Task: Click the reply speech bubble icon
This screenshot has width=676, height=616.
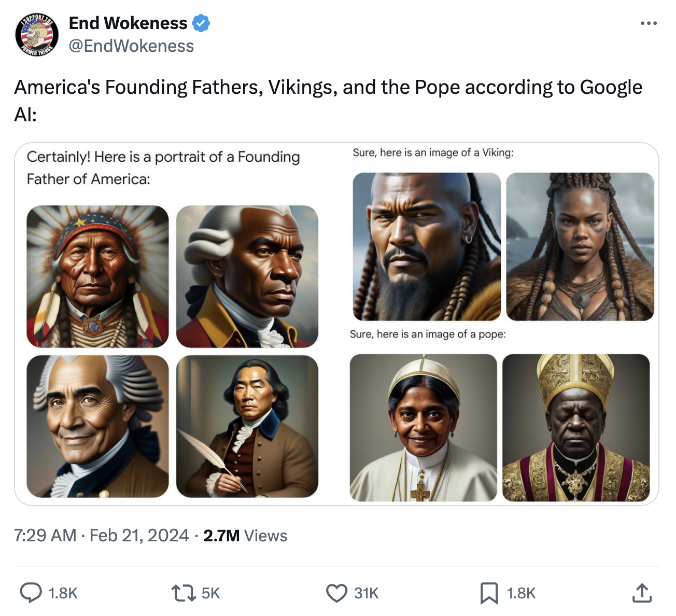Action: 31,593
